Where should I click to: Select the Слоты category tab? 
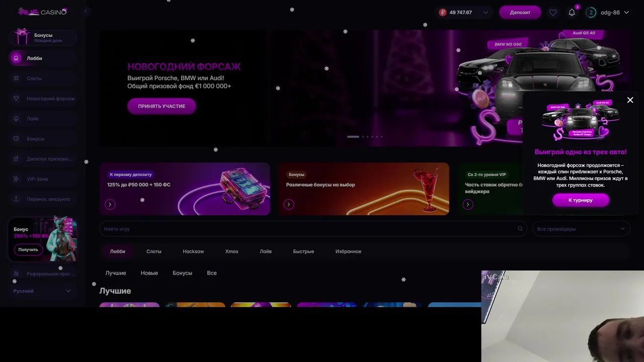pyautogui.click(x=154, y=251)
